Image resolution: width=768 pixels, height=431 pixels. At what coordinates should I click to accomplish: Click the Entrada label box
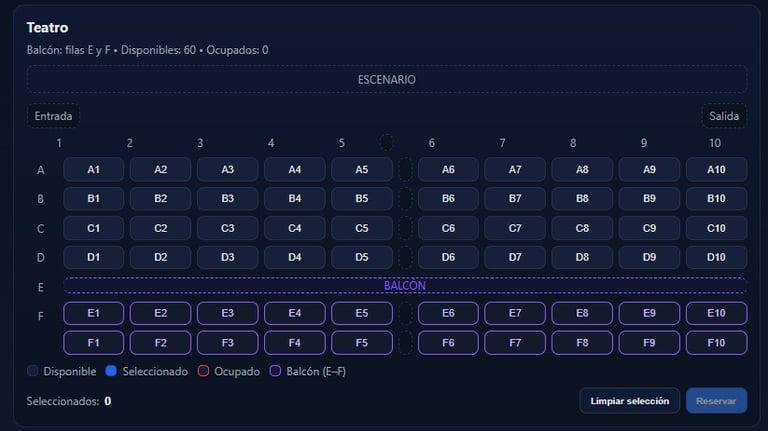click(53, 116)
